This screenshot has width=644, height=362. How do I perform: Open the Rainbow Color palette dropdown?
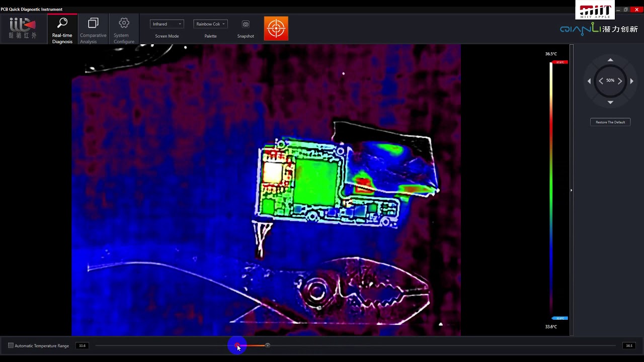[210, 24]
